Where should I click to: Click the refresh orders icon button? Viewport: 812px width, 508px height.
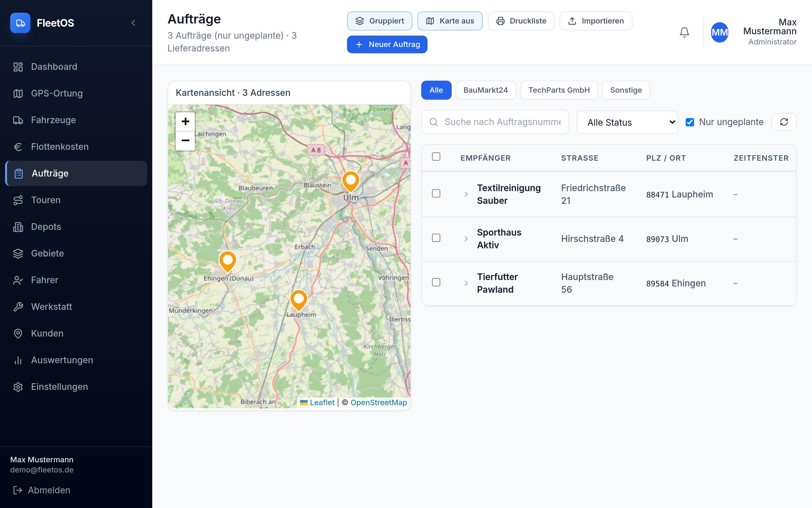[784, 122]
